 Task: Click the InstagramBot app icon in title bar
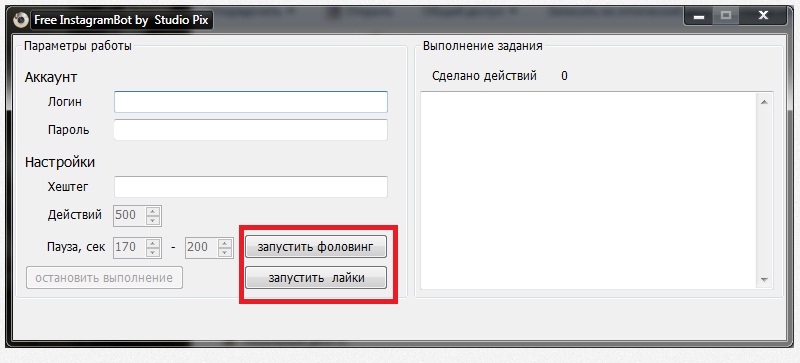click(20, 20)
